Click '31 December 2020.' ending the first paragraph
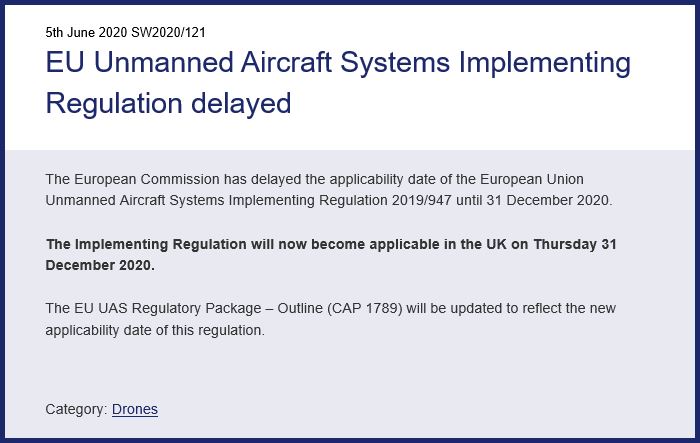 (550, 200)
